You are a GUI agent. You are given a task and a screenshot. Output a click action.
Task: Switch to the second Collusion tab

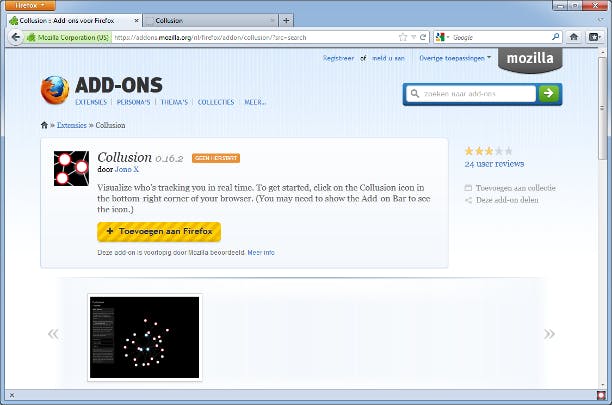(211, 21)
